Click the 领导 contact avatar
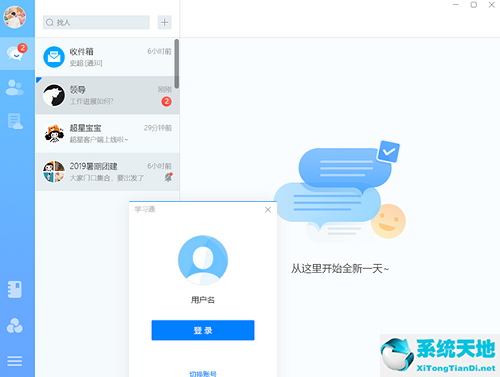Viewport: 500px width, 377px height. pyautogui.click(x=54, y=95)
